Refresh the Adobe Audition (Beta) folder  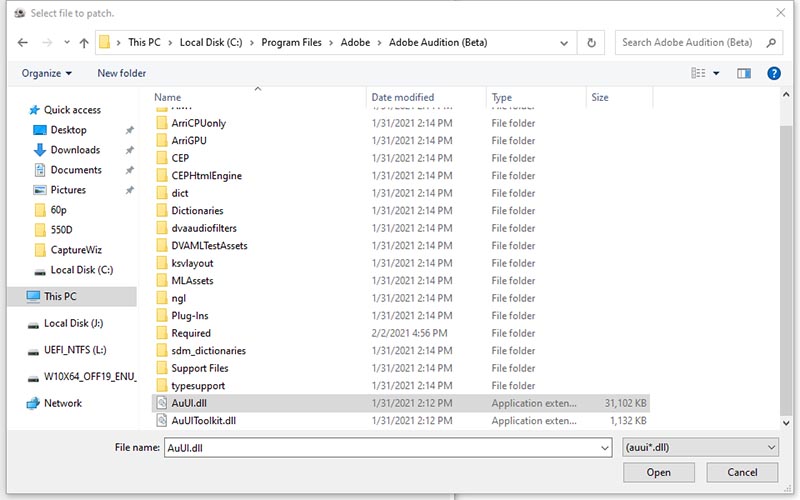(591, 43)
